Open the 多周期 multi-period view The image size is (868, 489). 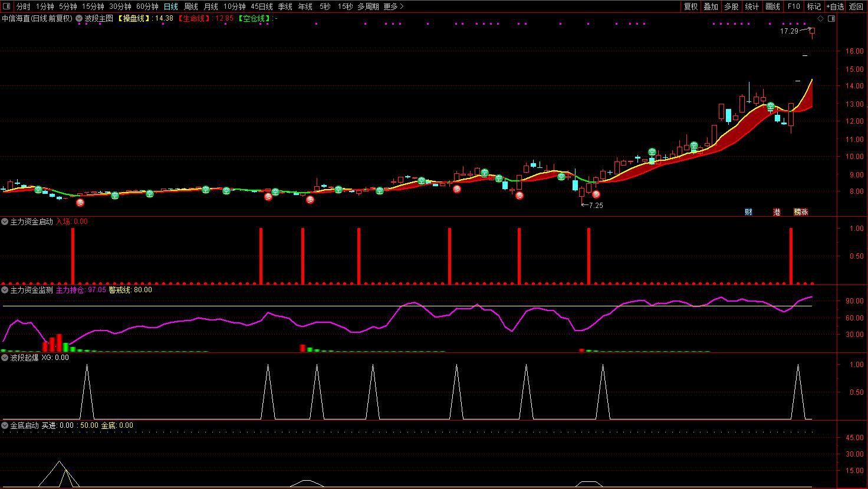click(369, 6)
